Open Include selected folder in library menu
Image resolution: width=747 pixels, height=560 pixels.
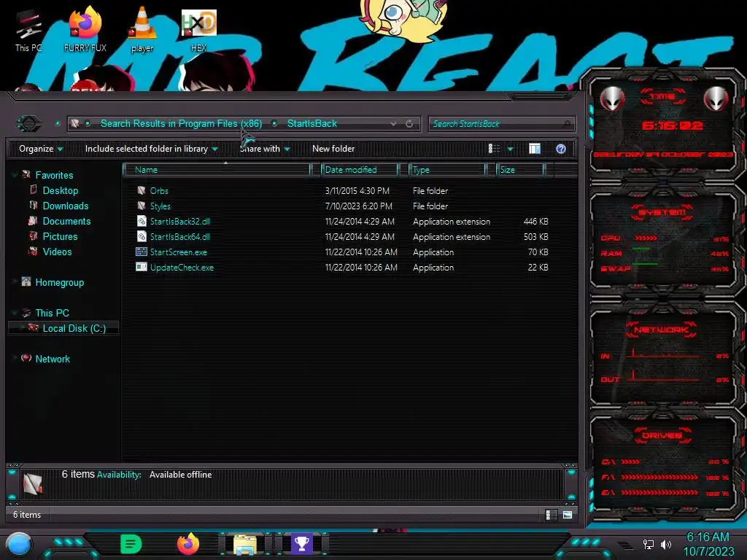click(151, 149)
